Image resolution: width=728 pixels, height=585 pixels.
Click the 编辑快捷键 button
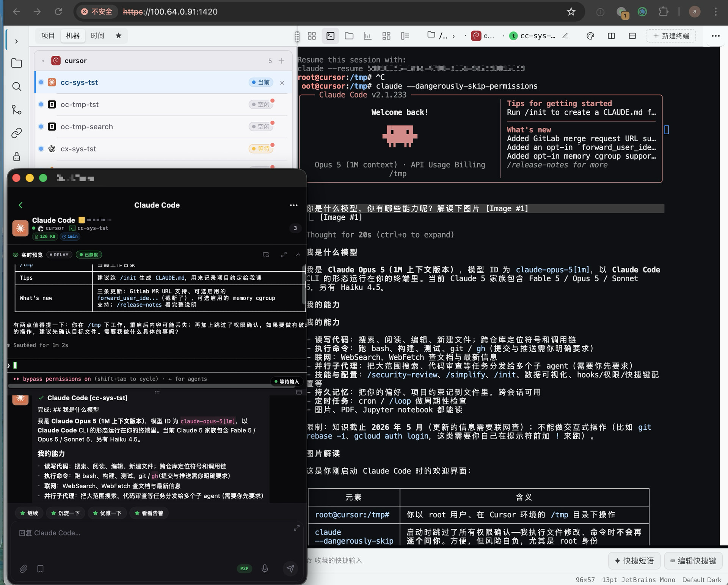click(693, 561)
